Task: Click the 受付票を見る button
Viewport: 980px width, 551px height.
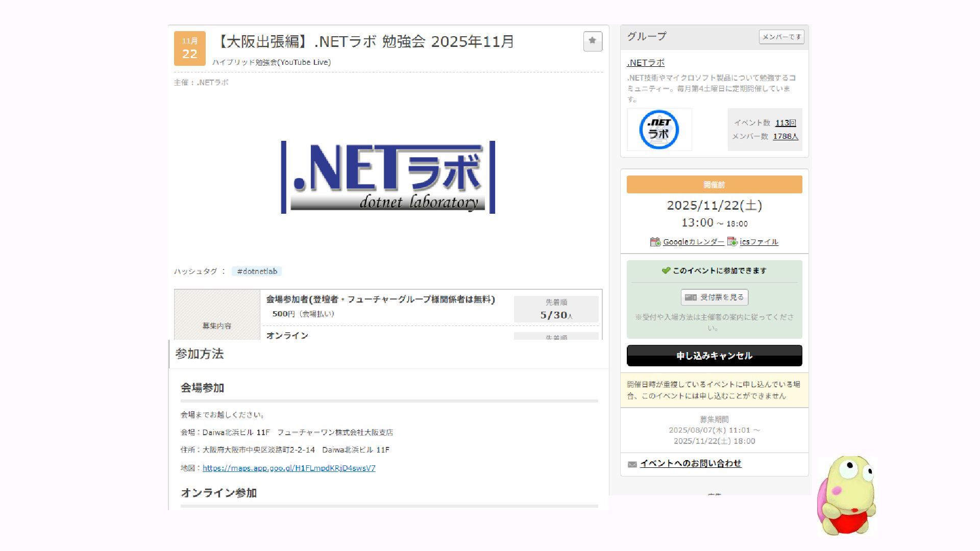Action: point(715,297)
